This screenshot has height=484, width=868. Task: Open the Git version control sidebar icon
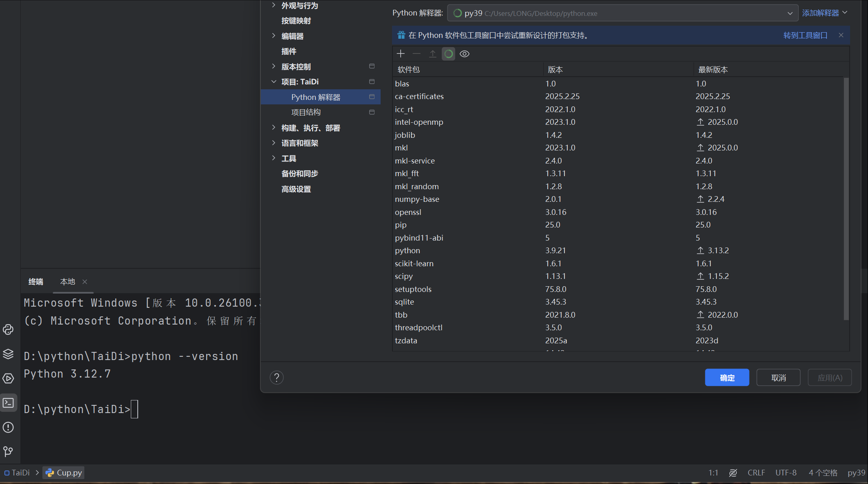pyautogui.click(x=9, y=451)
